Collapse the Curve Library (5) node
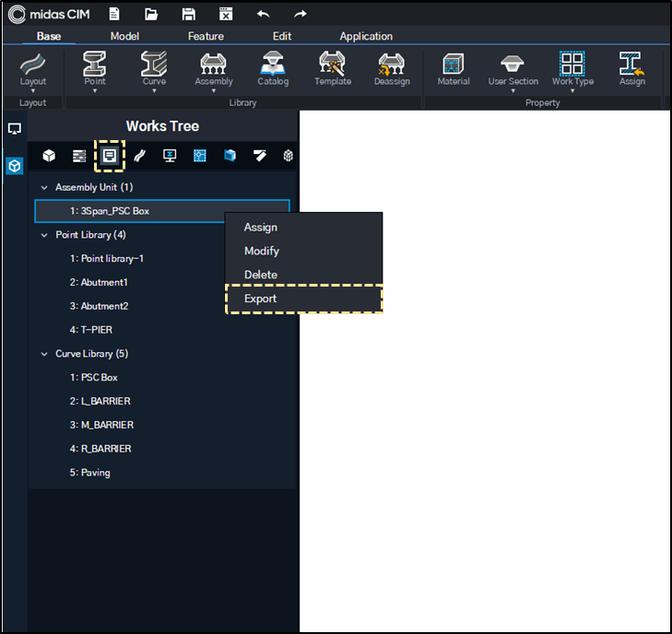The height and width of the screenshot is (634, 672). pyautogui.click(x=44, y=354)
